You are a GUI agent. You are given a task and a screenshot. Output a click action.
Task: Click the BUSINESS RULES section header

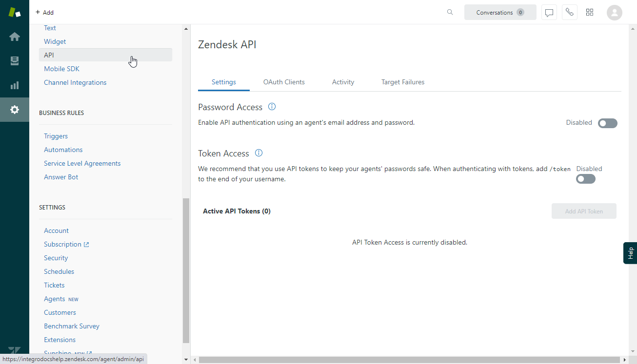tap(61, 113)
